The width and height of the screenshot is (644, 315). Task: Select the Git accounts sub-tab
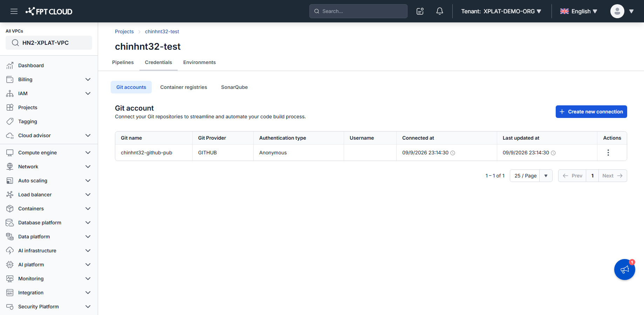pyautogui.click(x=131, y=87)
